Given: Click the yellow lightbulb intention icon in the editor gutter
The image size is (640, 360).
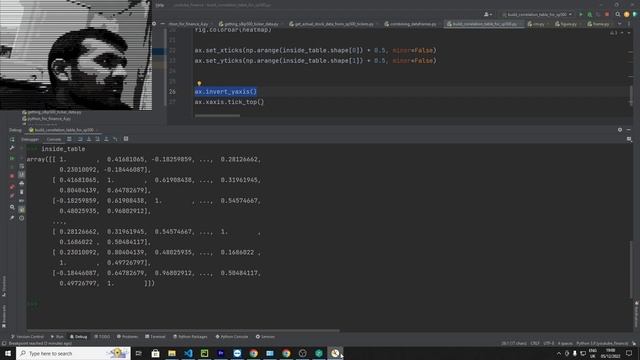Looking at the screenshot, I should point(199,83).
